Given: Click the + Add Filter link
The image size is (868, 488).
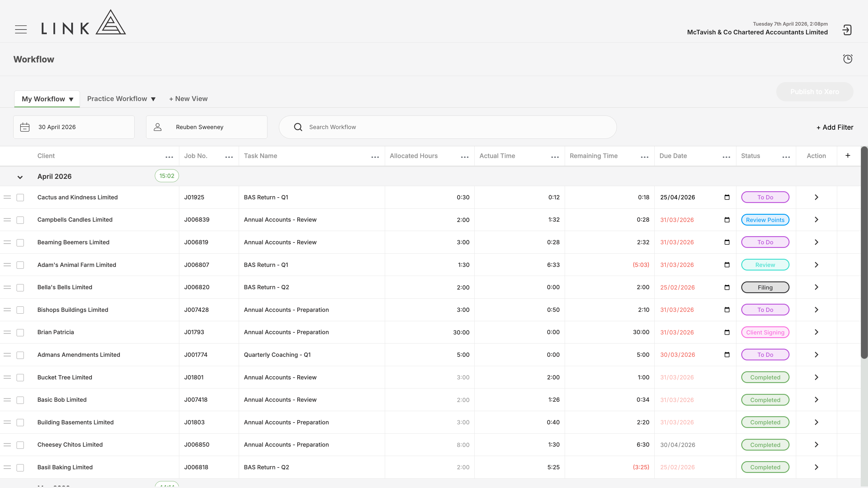Looking at the screenshot, I should pyautogui.click(x=835, y=127).
